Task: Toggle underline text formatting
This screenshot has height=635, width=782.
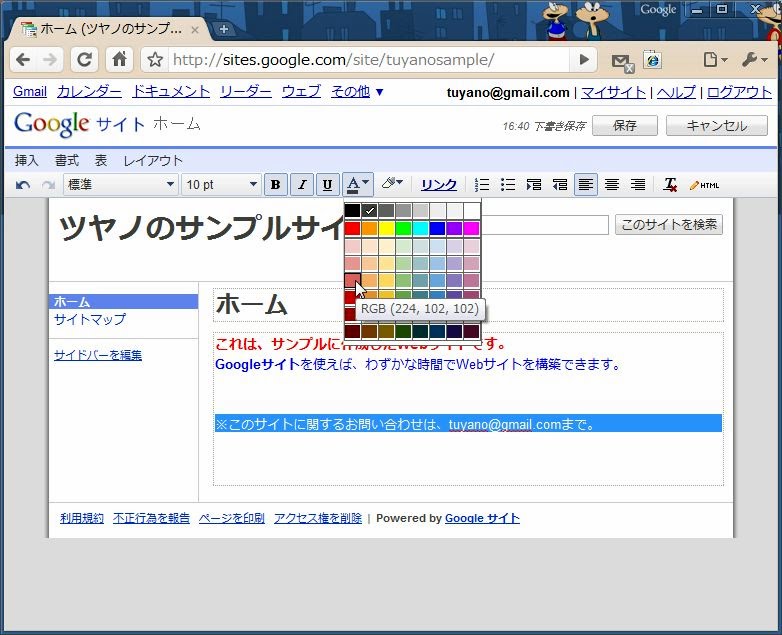Action: [327, 185]
